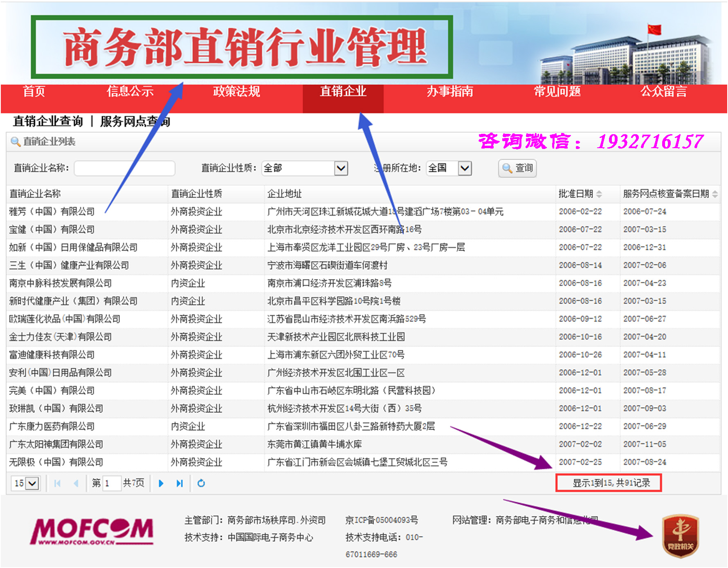Screen dimensions: 728x568
Task: Click the page number input field
Action: click(x=112, y=483)
